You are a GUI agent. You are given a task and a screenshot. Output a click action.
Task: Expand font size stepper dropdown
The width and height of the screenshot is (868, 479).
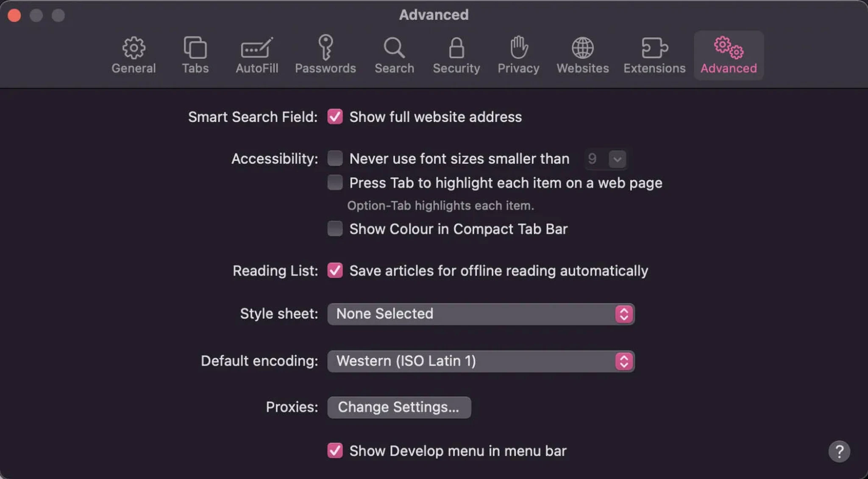click(x=617, y=159)
